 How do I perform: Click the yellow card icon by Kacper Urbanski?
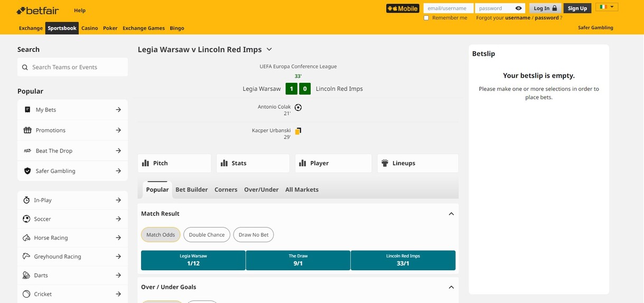pyautogui.click(x=298, y=131)
